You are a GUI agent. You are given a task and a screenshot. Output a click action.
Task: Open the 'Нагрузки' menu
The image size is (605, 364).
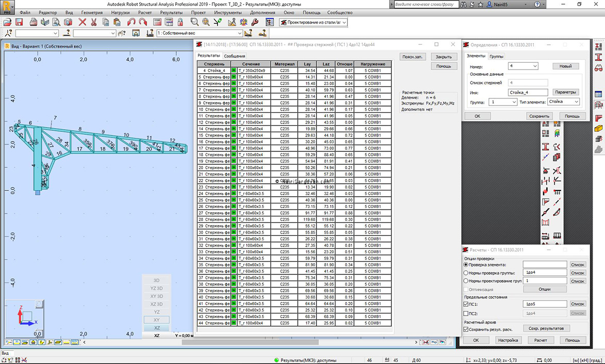[120, 13]
